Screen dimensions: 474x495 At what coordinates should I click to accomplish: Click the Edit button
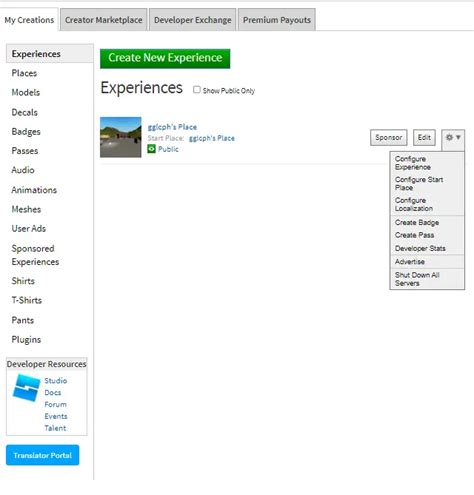point(424,137)
